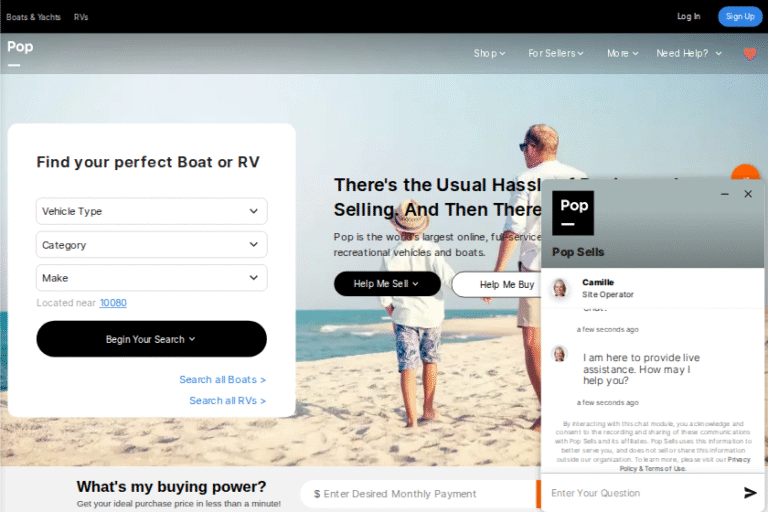This screenshot has width=768, height=512.
Task: Switch to the RVs tab
Action: point(81,17)
